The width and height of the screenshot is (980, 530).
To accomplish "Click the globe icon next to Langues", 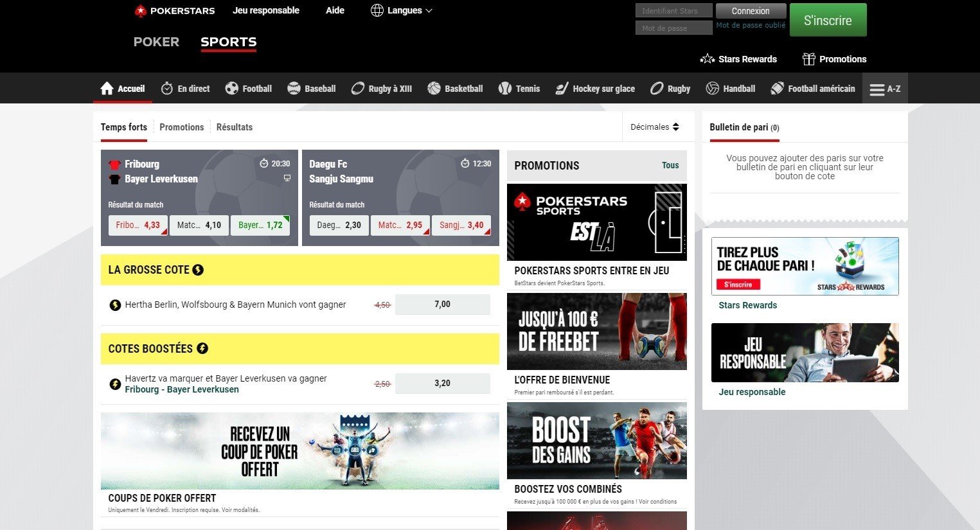I will click(377, 10).
